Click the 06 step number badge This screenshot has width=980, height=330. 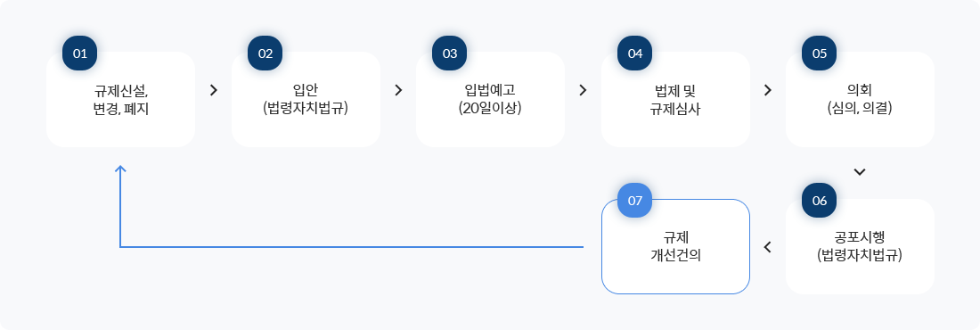pos(819,201)
